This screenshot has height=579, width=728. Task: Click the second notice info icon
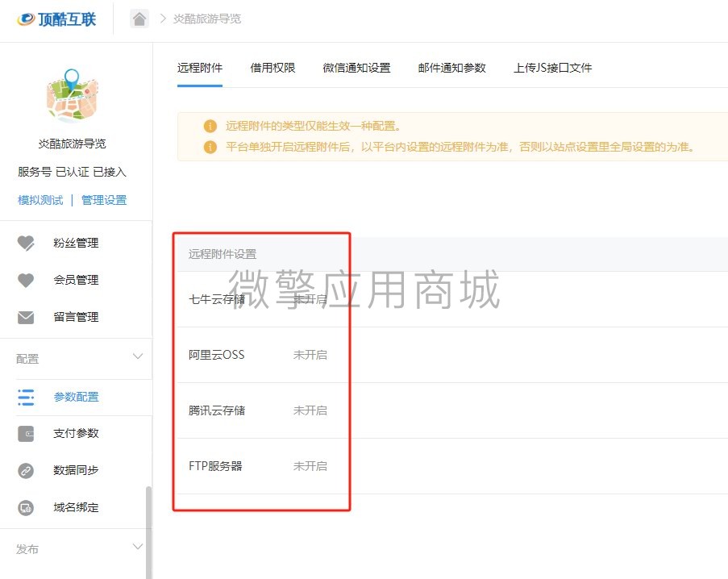(210, 148)
